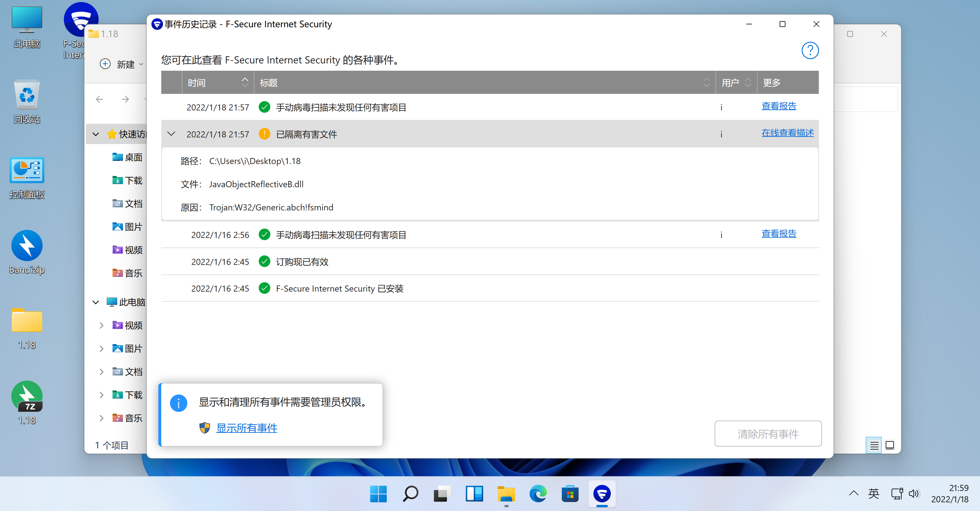This screenshot has width=980, height=511.
Task: Go forward in Explorer navigation
Action: coord(125,99)
